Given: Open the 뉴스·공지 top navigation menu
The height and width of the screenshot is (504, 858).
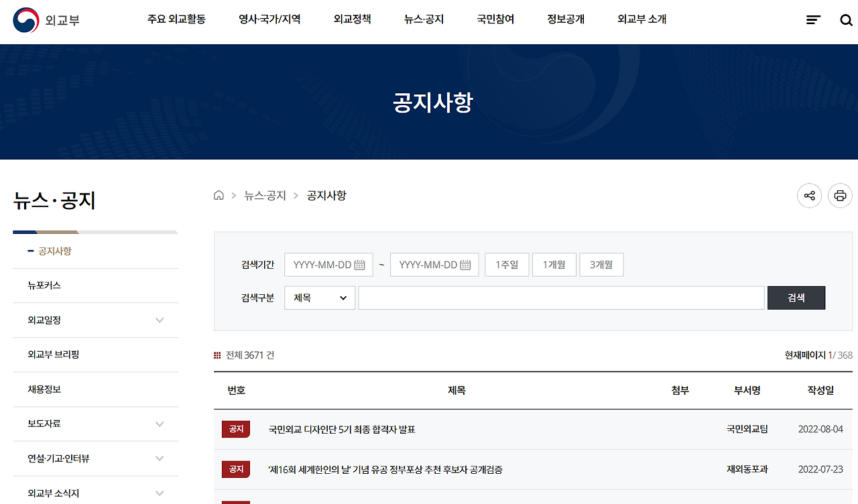Looking at the screenshot, I should [423, 19].
